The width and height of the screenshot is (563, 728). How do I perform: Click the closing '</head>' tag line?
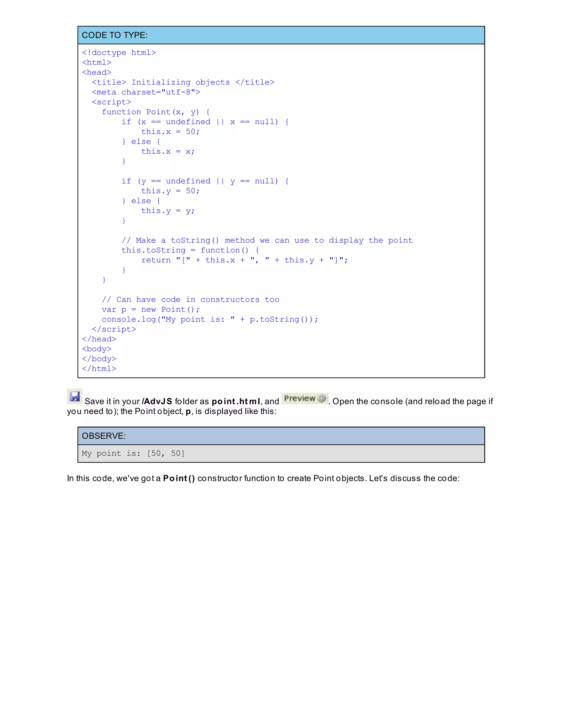tap(99, 339)
